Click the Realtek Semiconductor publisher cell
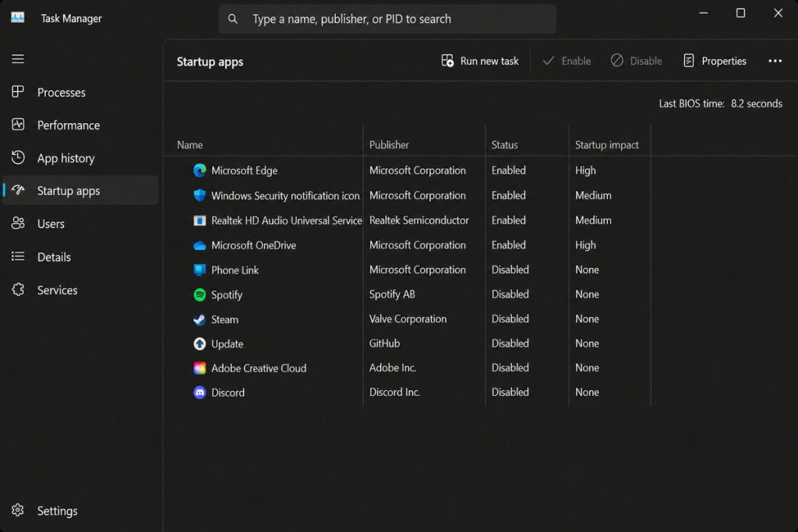Image resolution: width=798 pixels, height=532 pixels. [418, 220]
